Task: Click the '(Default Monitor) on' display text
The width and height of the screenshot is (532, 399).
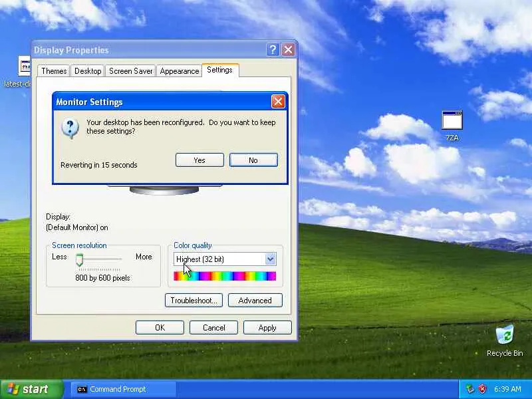Action: (77, 227)
